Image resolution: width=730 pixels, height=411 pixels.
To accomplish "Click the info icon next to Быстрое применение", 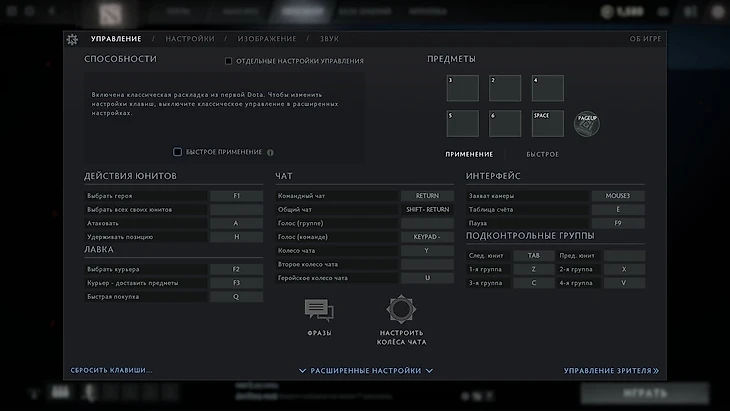I will click(270, 152).
